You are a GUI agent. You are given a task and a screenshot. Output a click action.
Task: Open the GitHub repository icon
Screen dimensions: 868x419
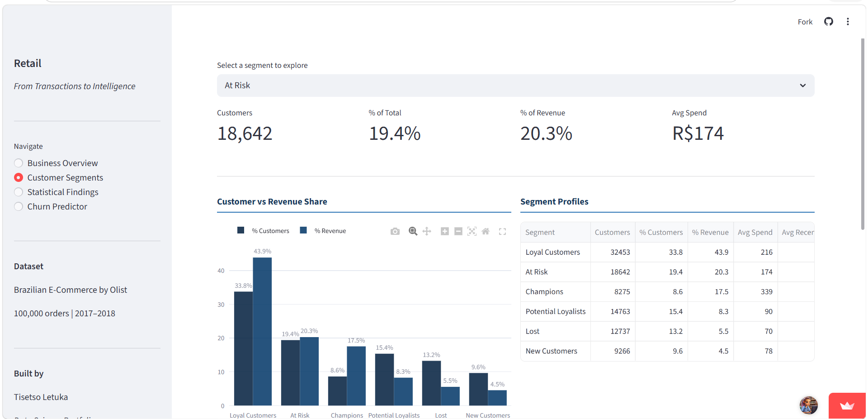pos(828,22)
